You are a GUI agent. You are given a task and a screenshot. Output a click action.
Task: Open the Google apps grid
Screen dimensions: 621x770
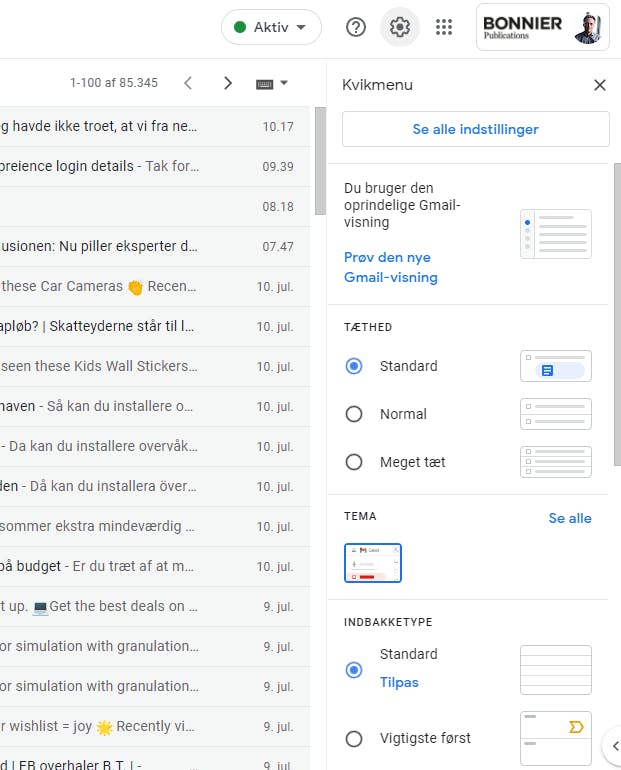click(444, 27)
